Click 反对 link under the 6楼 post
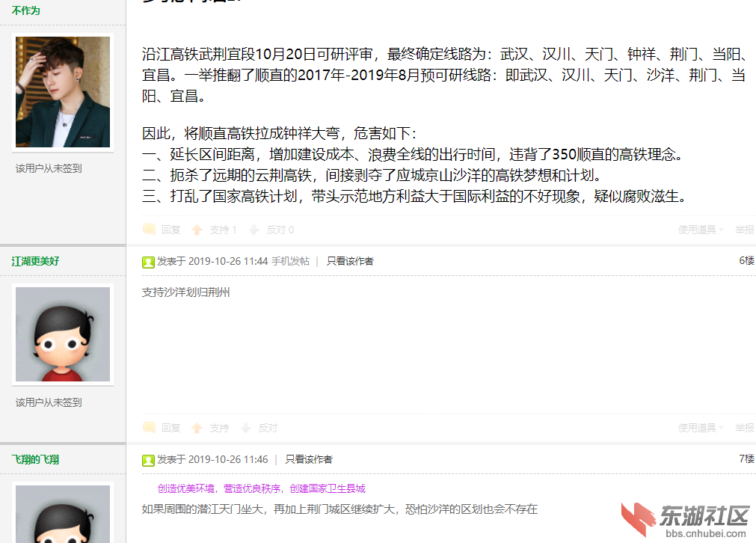The height and width of the screenshot is (543, 756). [268, 429]
